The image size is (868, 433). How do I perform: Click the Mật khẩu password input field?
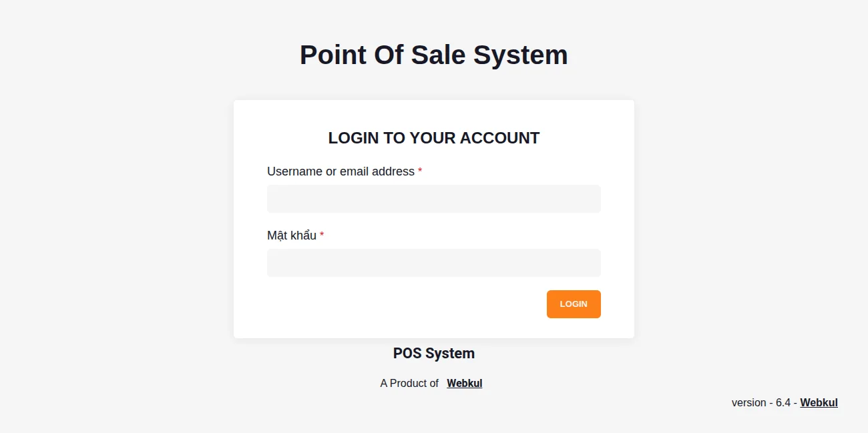(433, 262)
